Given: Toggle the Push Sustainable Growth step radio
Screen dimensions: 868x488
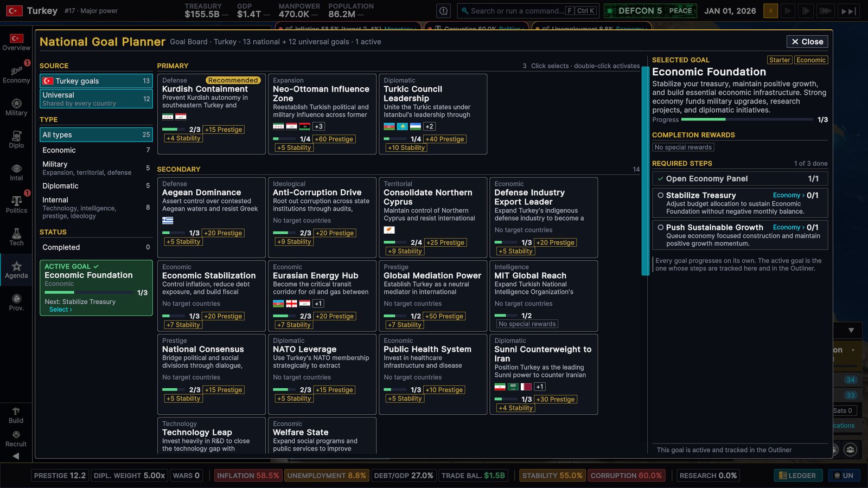Looking at the screenshot, I should pyautogui.click(x=660, y=228).
